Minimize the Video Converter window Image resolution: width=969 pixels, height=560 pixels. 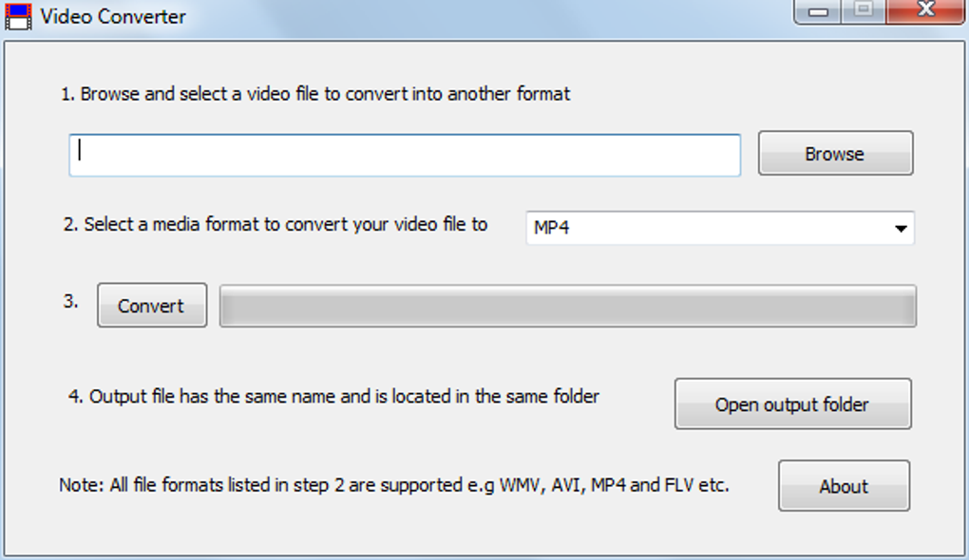pos(818,11)
